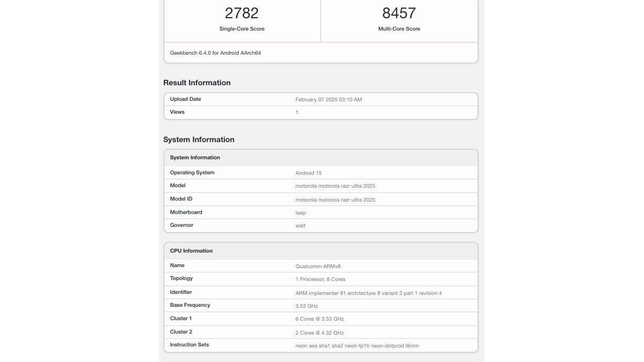Viewport: 644px width, 362px height.
Task: Click the Result Information section heading
Action: point(196,82)
